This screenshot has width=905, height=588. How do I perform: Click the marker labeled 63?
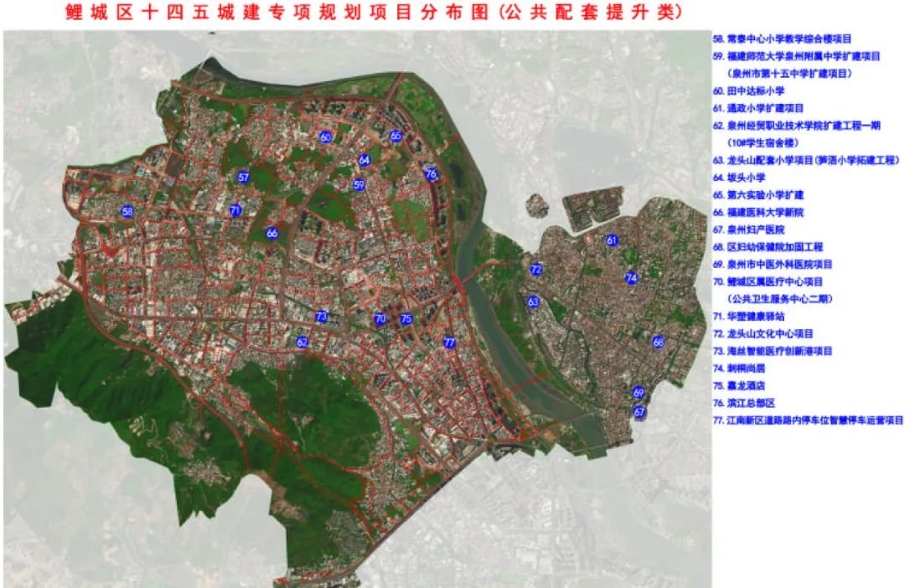[x=533, y=302]
